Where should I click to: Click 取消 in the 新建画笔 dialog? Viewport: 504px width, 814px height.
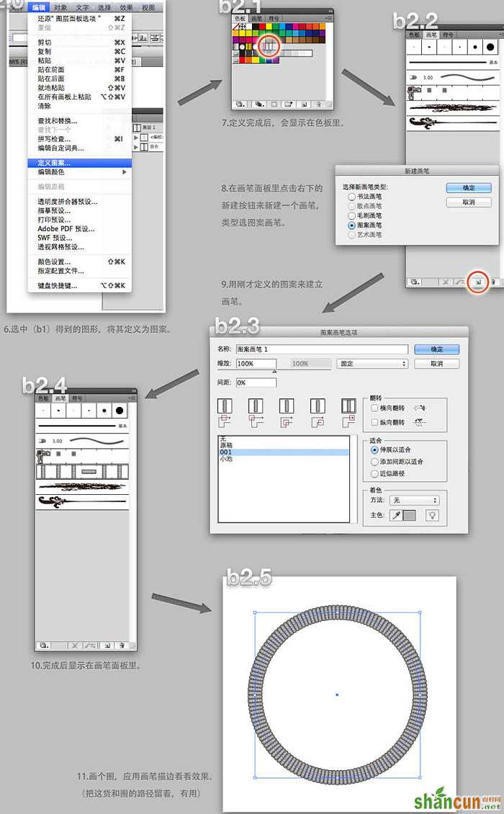tap(469, 202)
